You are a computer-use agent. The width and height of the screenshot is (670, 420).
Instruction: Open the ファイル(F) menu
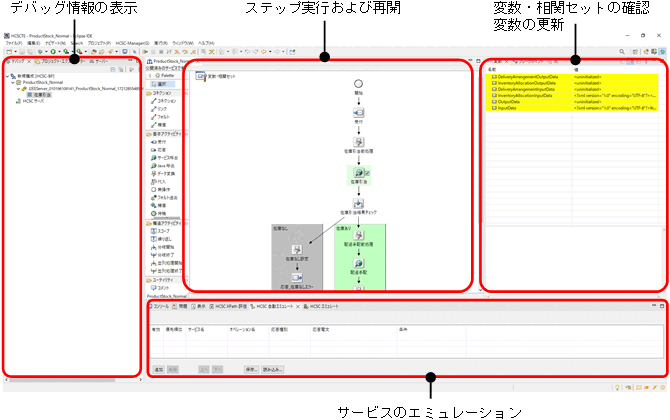click(14, 43)
